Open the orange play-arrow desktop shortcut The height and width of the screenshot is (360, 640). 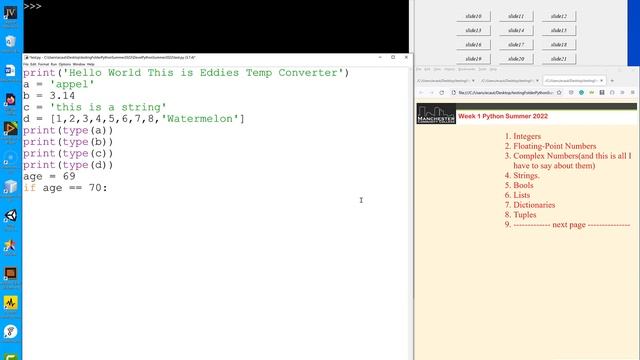point(10,129)
